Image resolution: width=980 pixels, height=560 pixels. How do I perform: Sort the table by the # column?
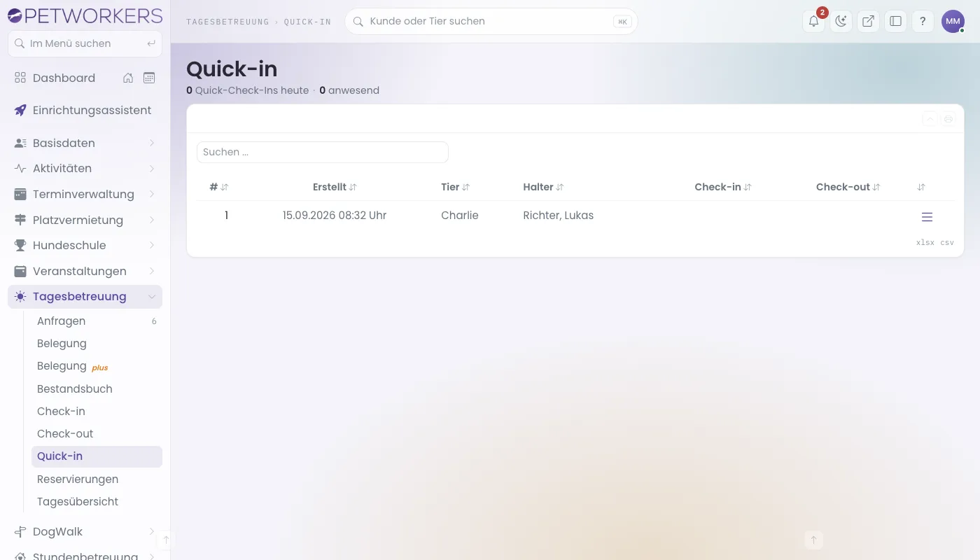coord(219,187)
